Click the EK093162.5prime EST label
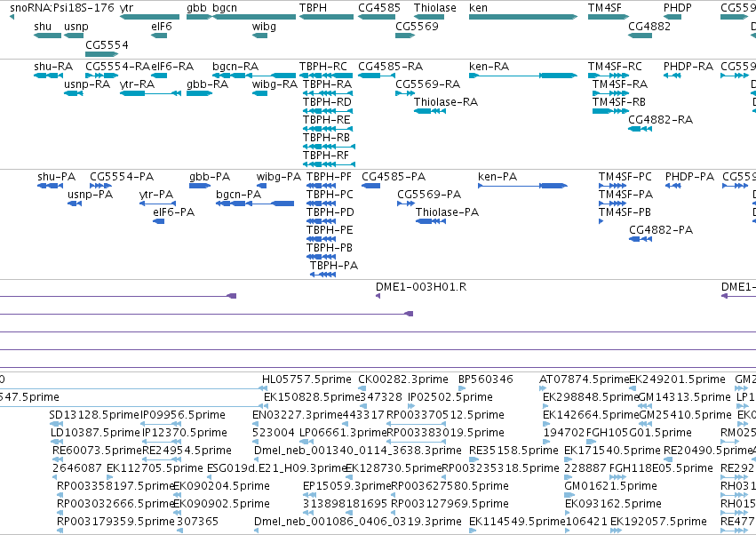Viewport: 756px width, 535px height. click(613, 504)
